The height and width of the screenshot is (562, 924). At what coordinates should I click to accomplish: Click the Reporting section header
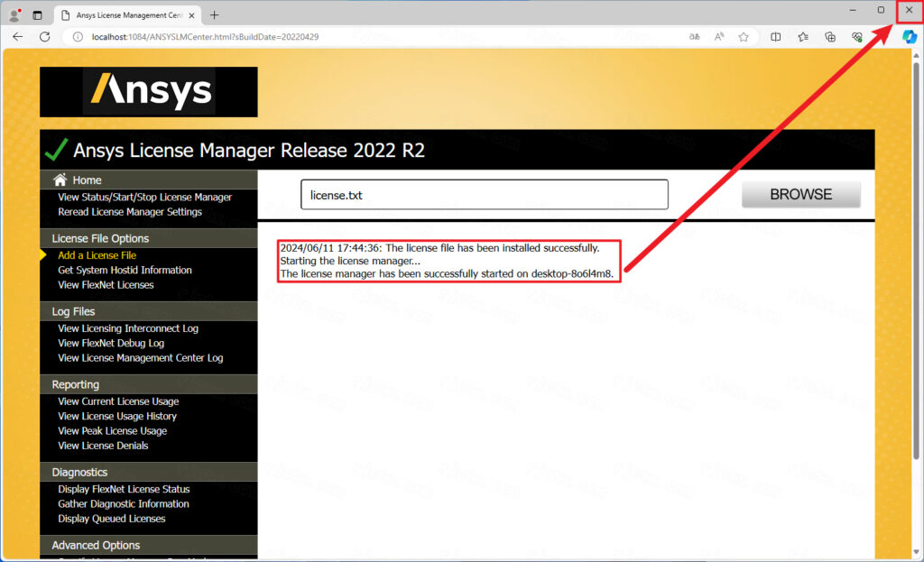pyautogui.click(x=149, y=384)
